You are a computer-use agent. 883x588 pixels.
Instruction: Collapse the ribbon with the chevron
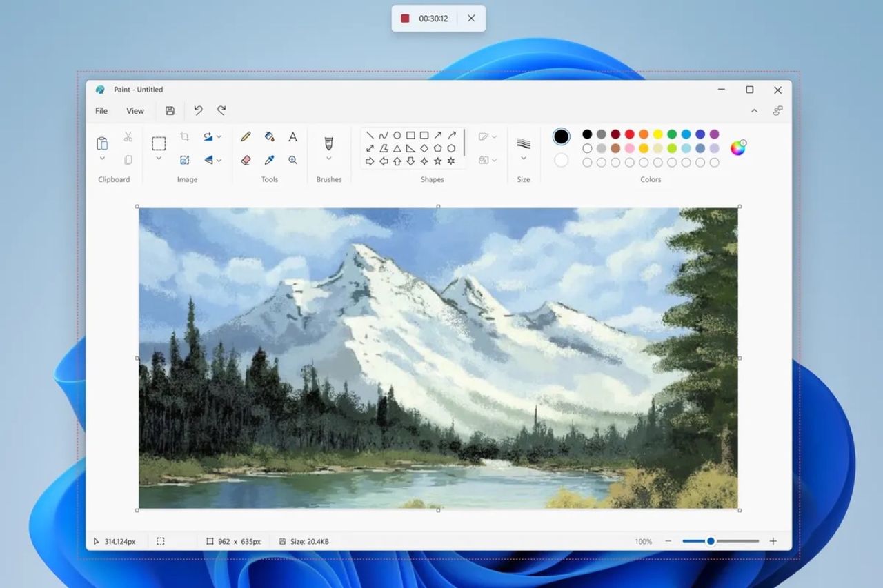tap(754, 110)
